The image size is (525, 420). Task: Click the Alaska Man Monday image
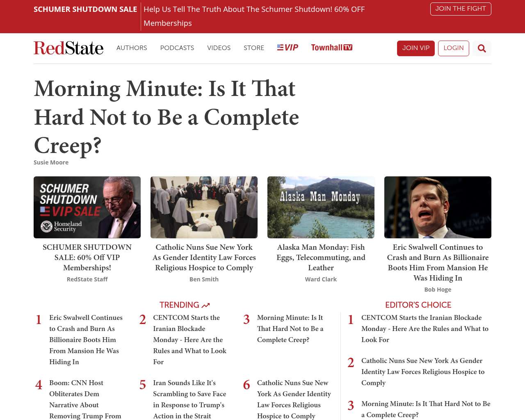(x=321, y=207)
